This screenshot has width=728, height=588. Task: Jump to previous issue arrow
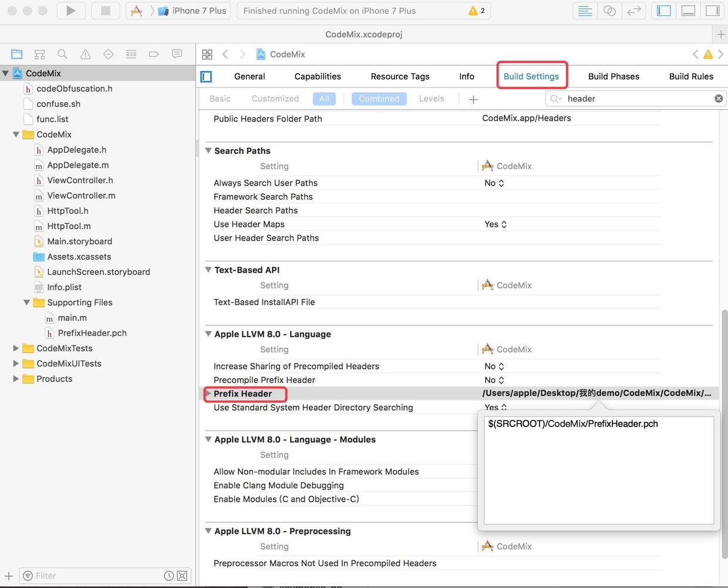(x=696, y=54)
